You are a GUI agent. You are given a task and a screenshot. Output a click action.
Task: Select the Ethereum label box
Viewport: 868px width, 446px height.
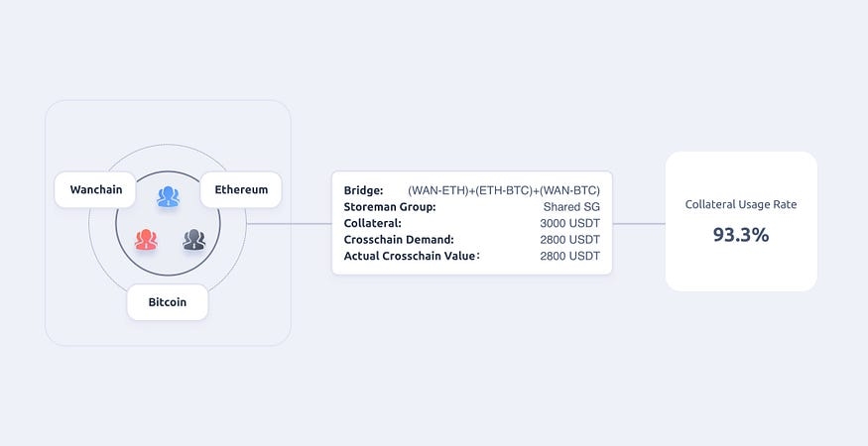pos(241,189)
